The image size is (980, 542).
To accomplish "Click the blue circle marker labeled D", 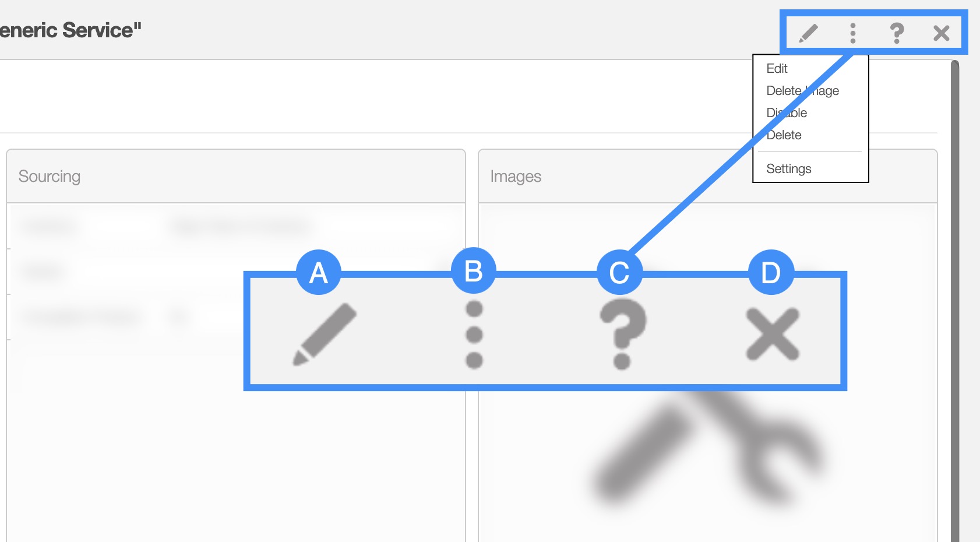I will point(771,272).
